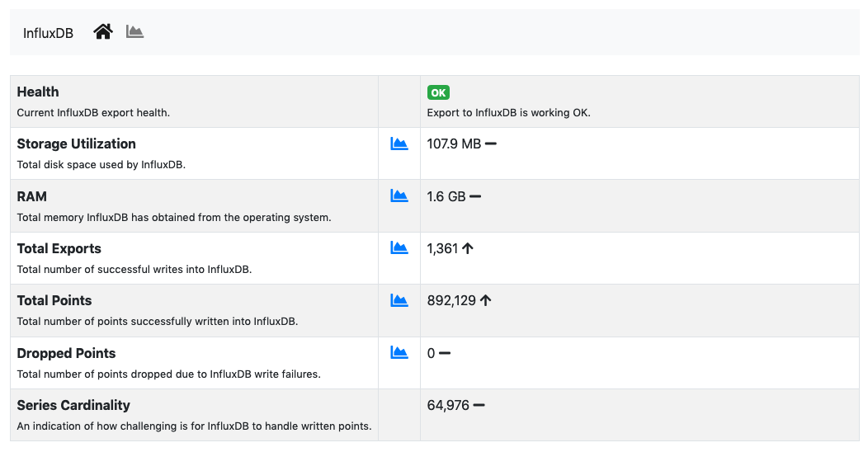Open Dropped Points graph icon

click(399, 352)
